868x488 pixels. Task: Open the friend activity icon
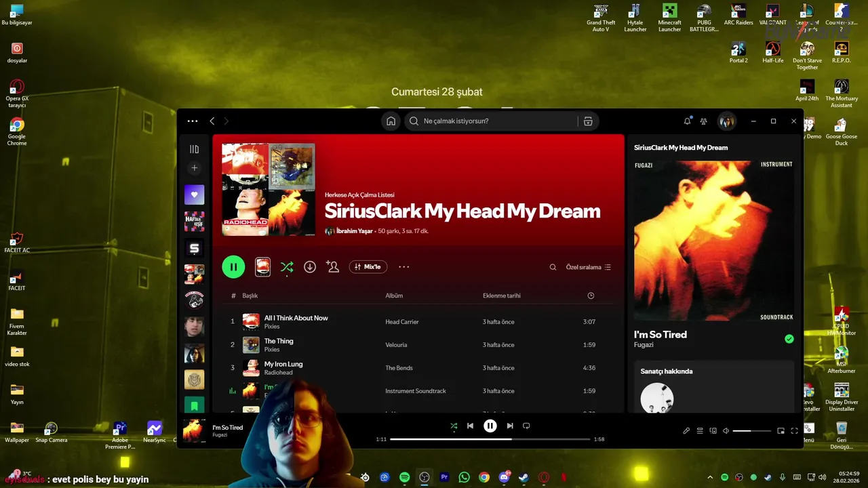pos(704,121)
